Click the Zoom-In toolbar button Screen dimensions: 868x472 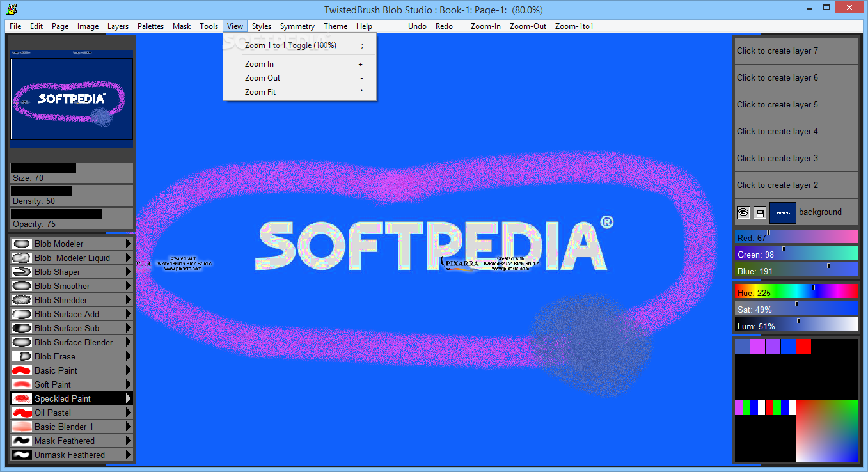(485, 26)
